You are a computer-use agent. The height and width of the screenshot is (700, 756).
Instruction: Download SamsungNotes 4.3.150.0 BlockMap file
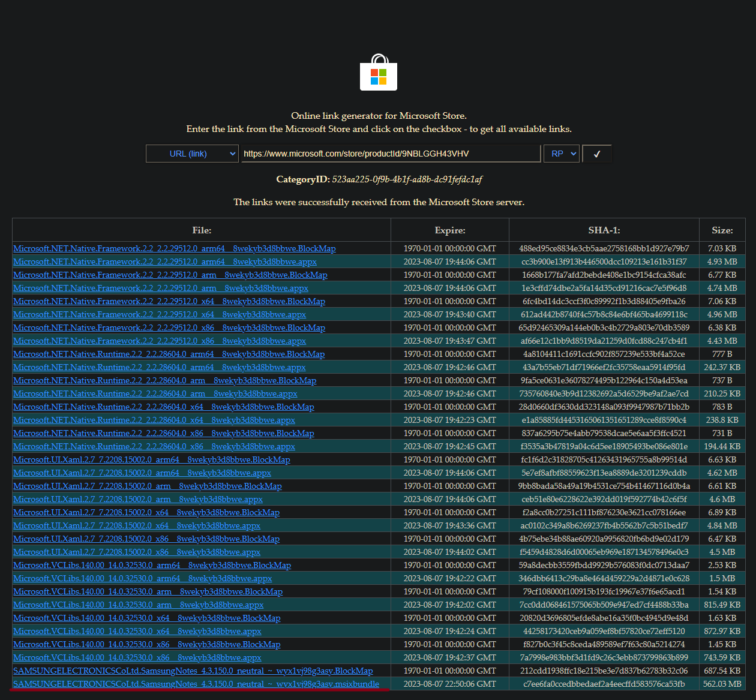coord(193,671)
